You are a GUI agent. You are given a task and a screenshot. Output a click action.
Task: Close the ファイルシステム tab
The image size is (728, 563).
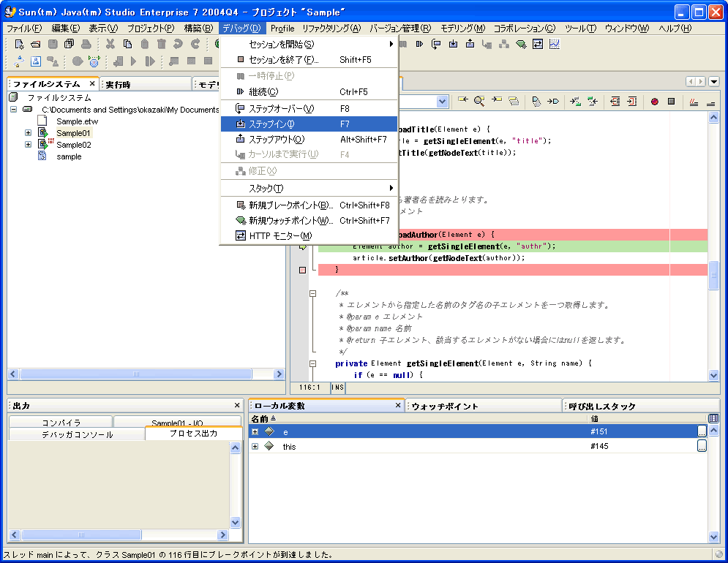pos(92,83)
